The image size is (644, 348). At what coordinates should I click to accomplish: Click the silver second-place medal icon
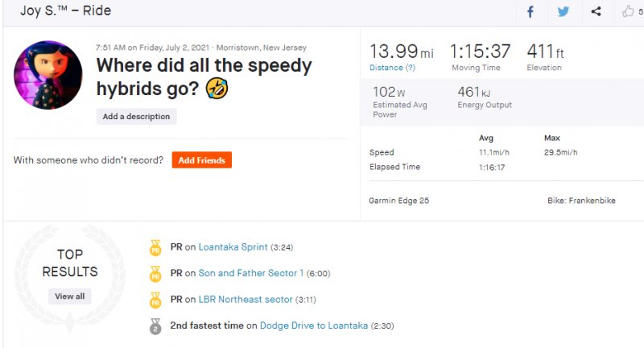point(155,325)
